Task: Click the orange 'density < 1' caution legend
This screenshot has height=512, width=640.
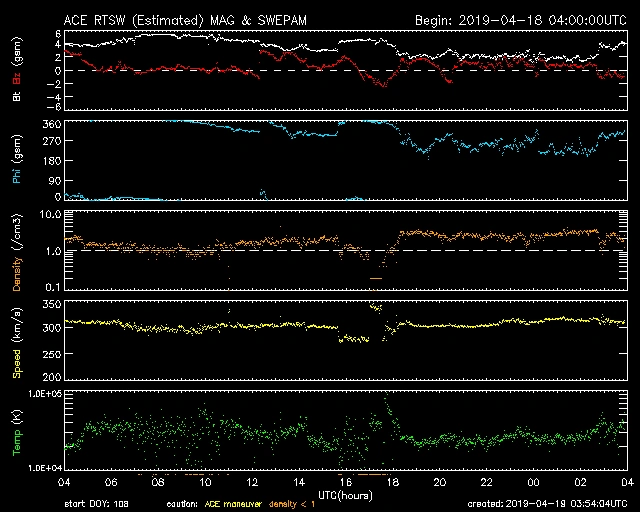Action: click(x=291, y=504)
